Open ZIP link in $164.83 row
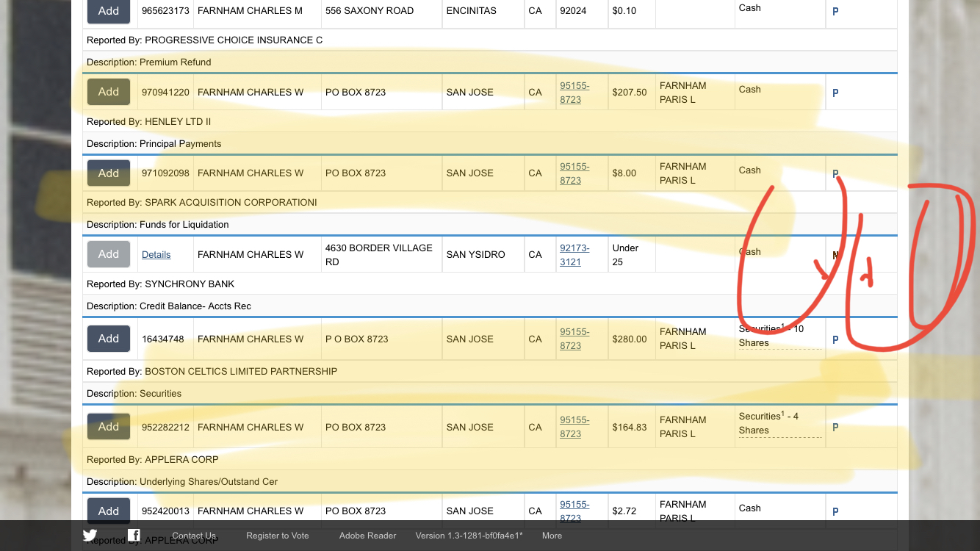The height and width of the screenshot is (551, 980). 574,426
